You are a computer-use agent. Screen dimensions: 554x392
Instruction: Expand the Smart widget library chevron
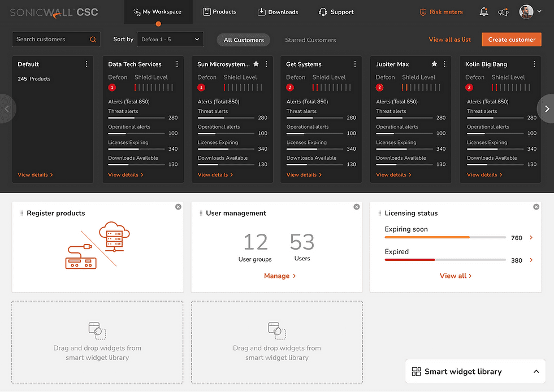click(536, 372)
